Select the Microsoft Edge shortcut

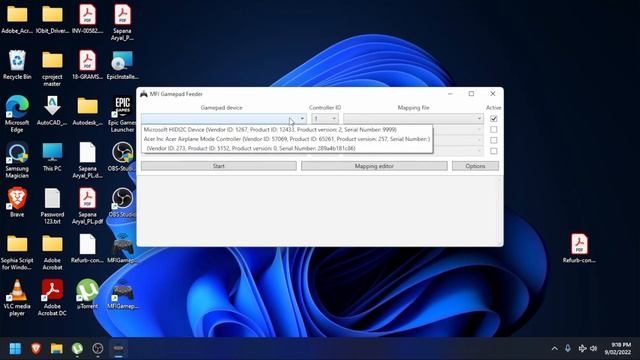pos(17,114)
